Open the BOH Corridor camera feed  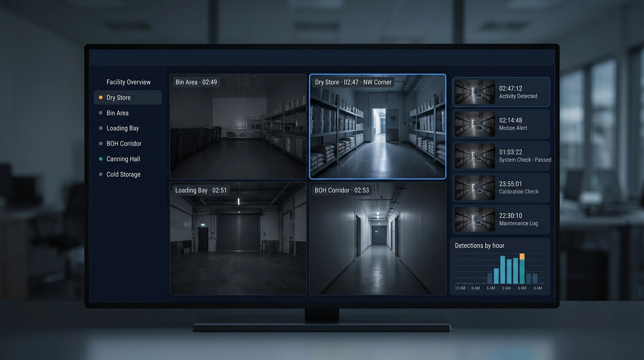coord(377,239)
